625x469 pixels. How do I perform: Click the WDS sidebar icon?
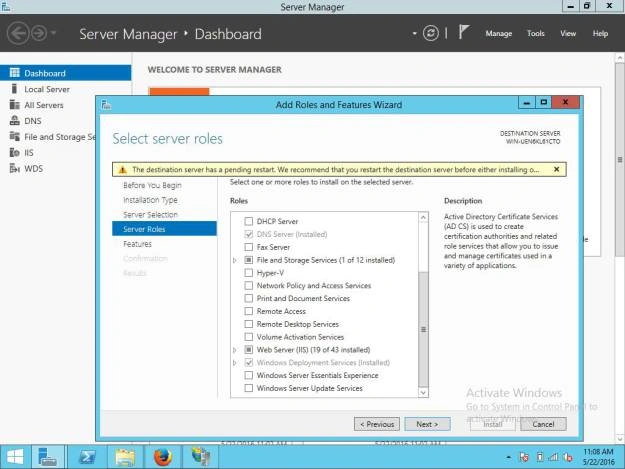coord(15,168)
